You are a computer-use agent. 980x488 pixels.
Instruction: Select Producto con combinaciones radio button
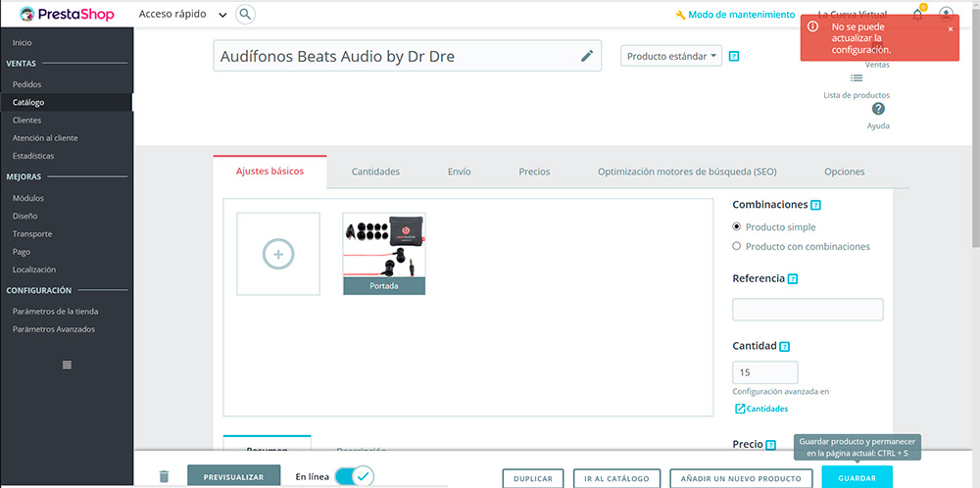(736, 246)
